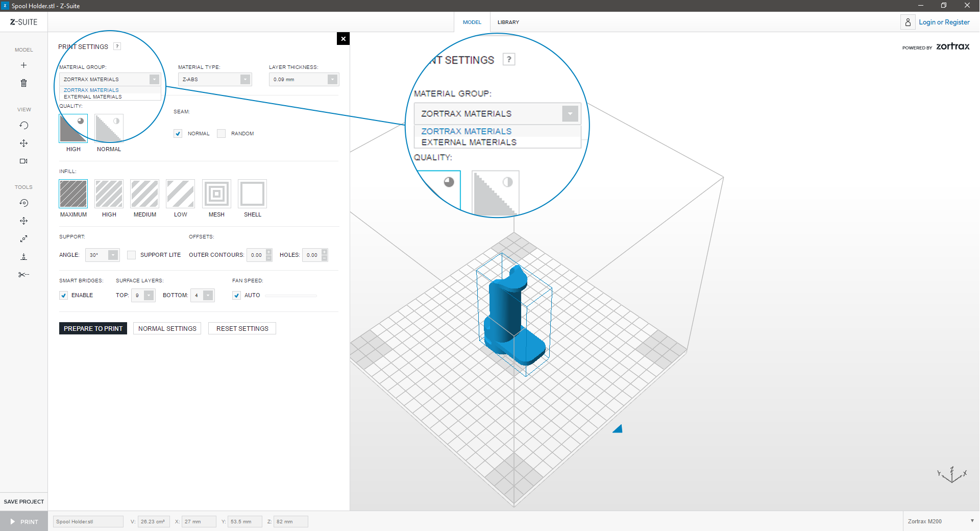Select the pan view arrows icon
980x531 pixels.
click(23, 143)
